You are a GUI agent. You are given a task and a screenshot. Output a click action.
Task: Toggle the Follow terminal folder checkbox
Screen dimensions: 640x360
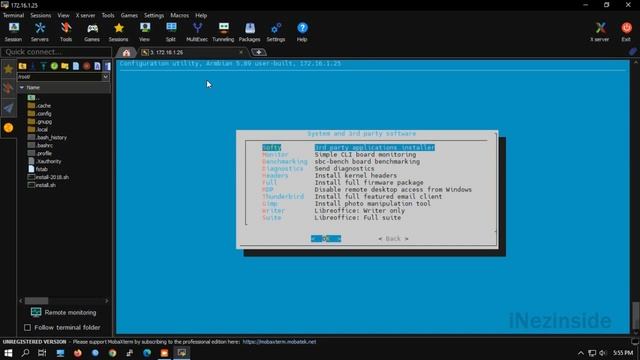click(27, 327)
